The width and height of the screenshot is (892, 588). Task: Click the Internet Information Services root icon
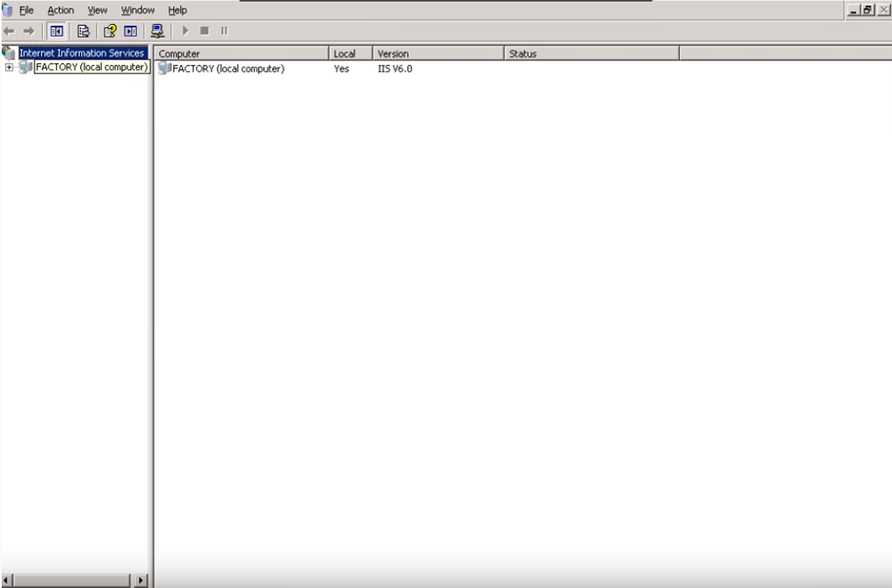9,53
